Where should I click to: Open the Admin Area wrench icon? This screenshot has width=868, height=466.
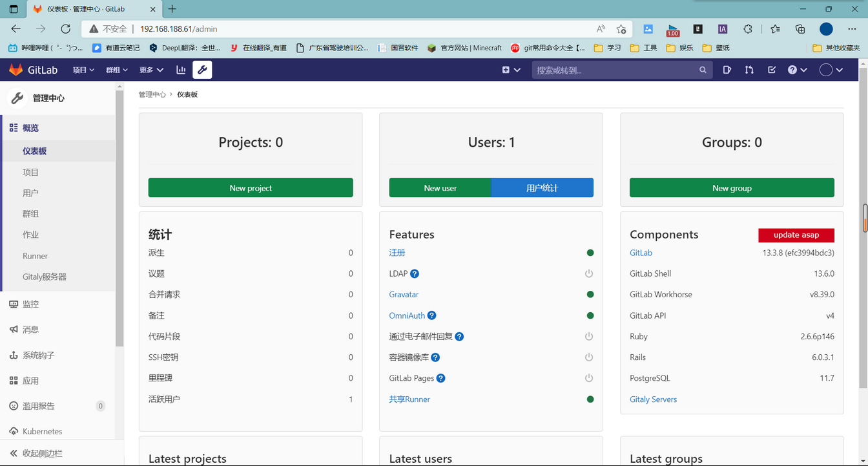point(202,70)
